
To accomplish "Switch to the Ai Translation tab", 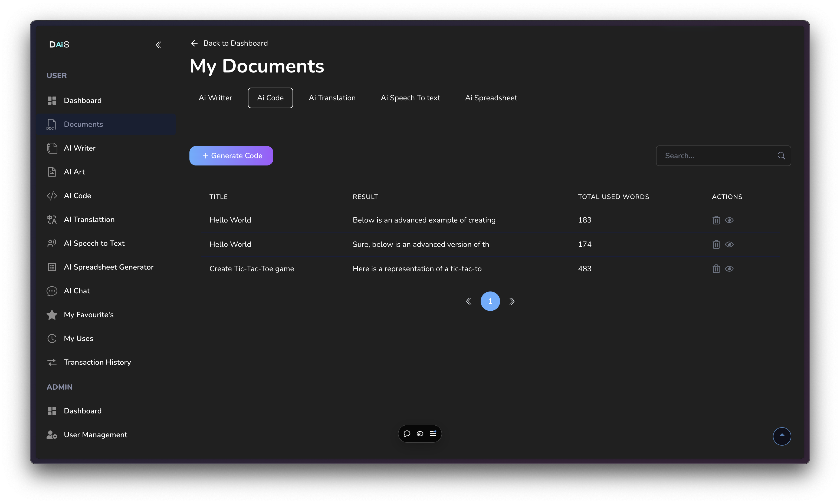I will [x=332, y=98].
